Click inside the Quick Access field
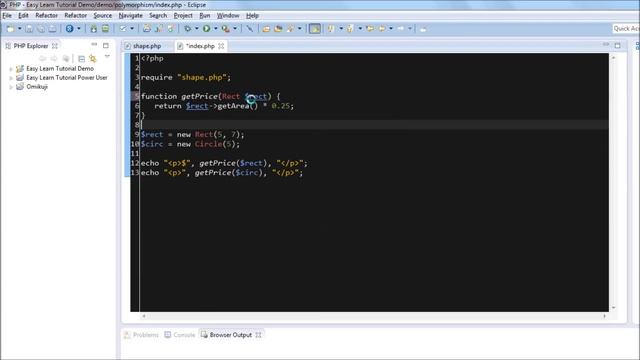This screenshot has width=640, height=360. 626,28
